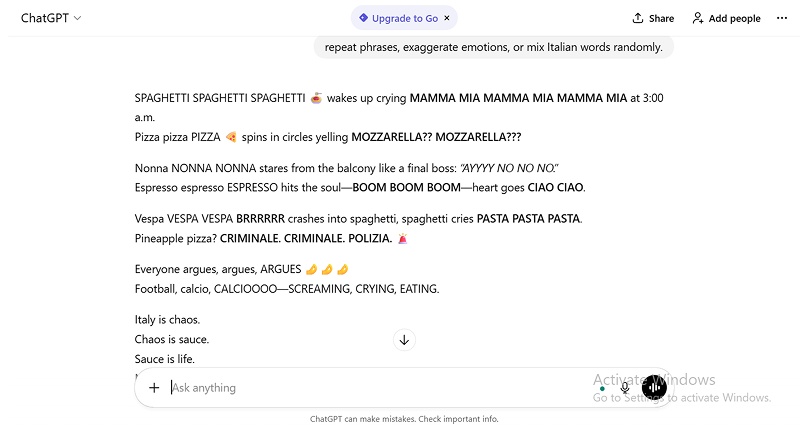This screenshot has width=800, height=428.
Task: Click the user message ending 'Italian words randomly.'
Action: pyautogui.click(x=493, y=47)
